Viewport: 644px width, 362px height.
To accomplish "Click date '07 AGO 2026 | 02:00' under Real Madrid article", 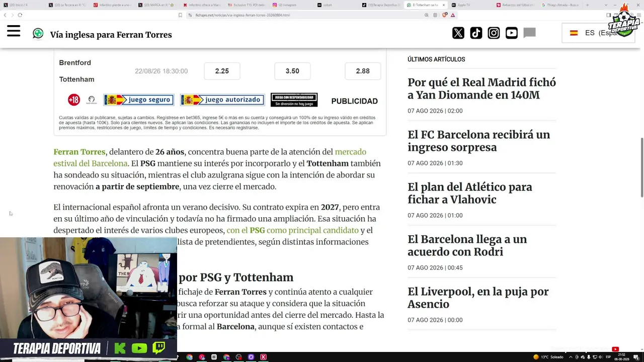I will pyautogui.click(x=435, y=111).
